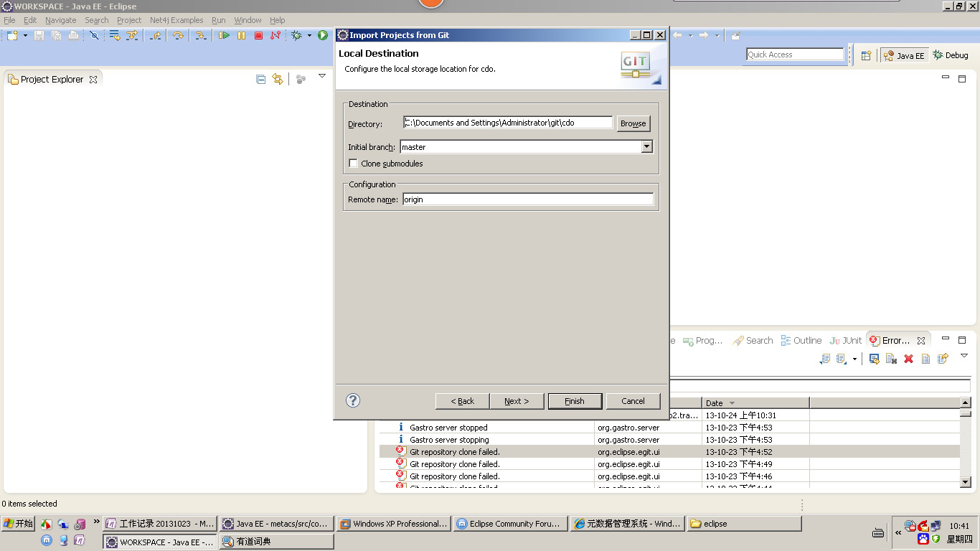This screenshot has width=980, height=551.
Task: Click the Remote name field
Action: (528, 199)
